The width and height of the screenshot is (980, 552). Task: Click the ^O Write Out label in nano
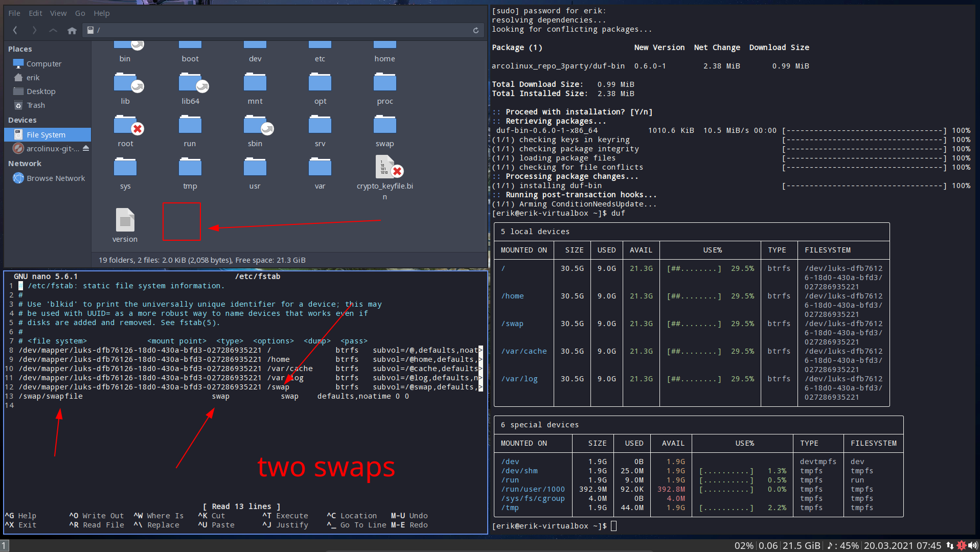97,516
